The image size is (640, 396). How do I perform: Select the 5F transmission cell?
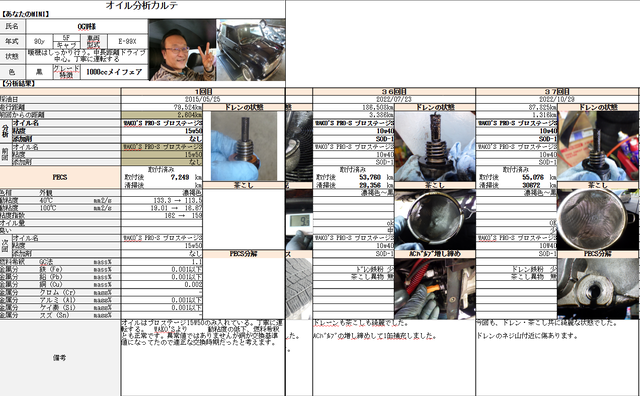(67, 38)
